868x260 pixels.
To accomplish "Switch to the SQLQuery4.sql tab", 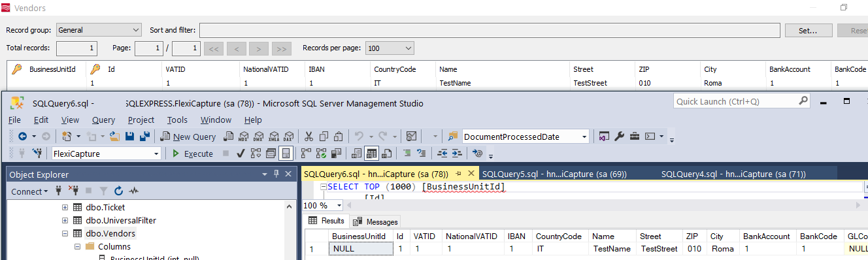I will [733, 174].
